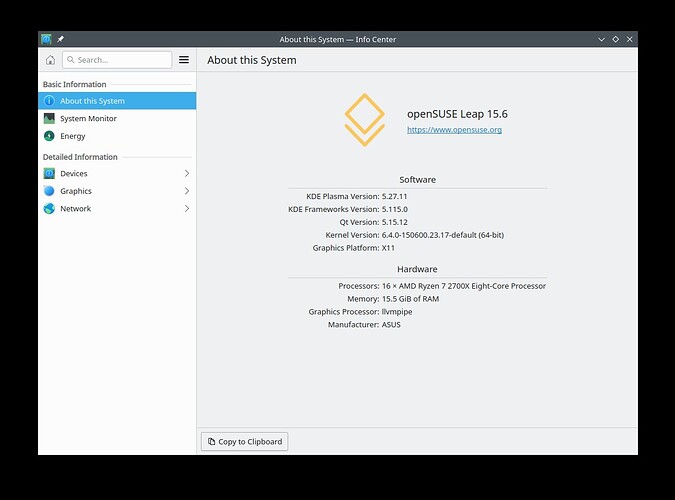Click the Manufacturer value ASUS

[x=391, y=325]
